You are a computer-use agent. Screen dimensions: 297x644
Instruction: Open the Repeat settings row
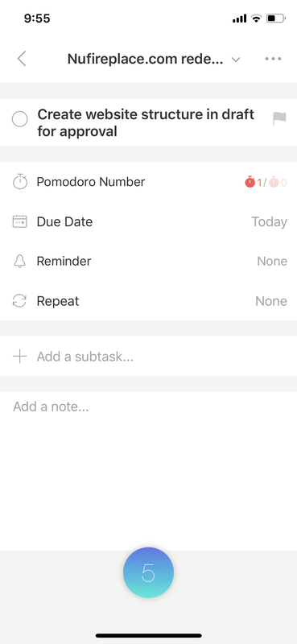148,301
